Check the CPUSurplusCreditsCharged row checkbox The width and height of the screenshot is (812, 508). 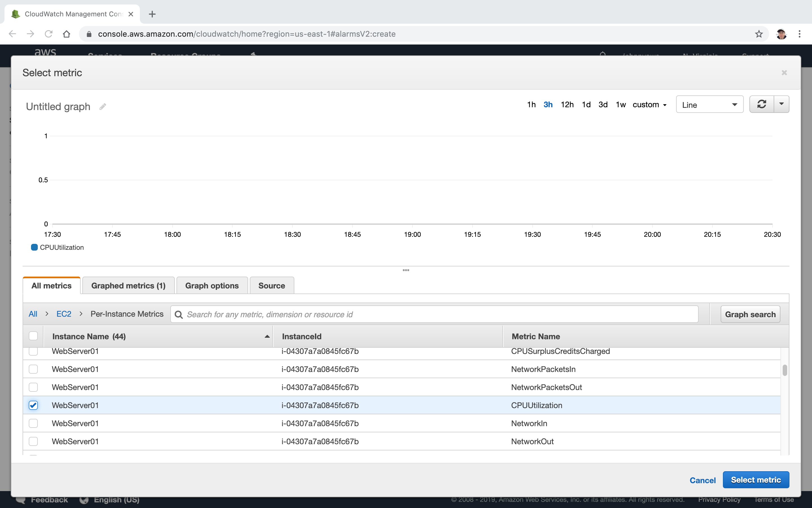coord(33,351)
